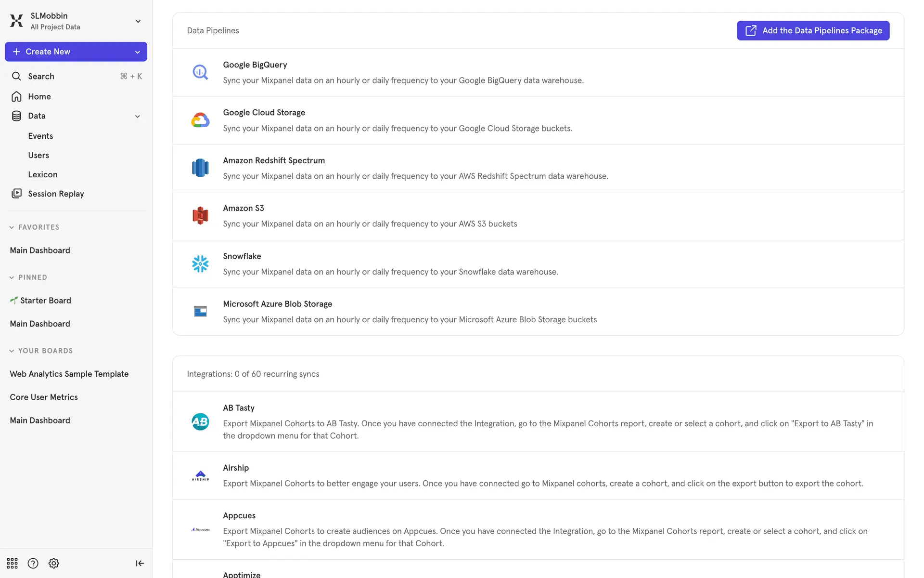Click the Amazon S3 bucket icon
The image size is (924, 578).
(200, 216)
